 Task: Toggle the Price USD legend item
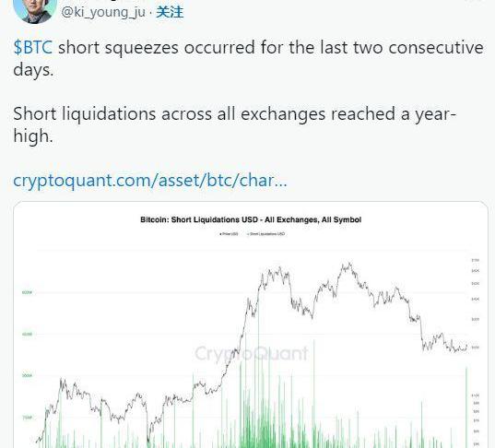[229, 234]
